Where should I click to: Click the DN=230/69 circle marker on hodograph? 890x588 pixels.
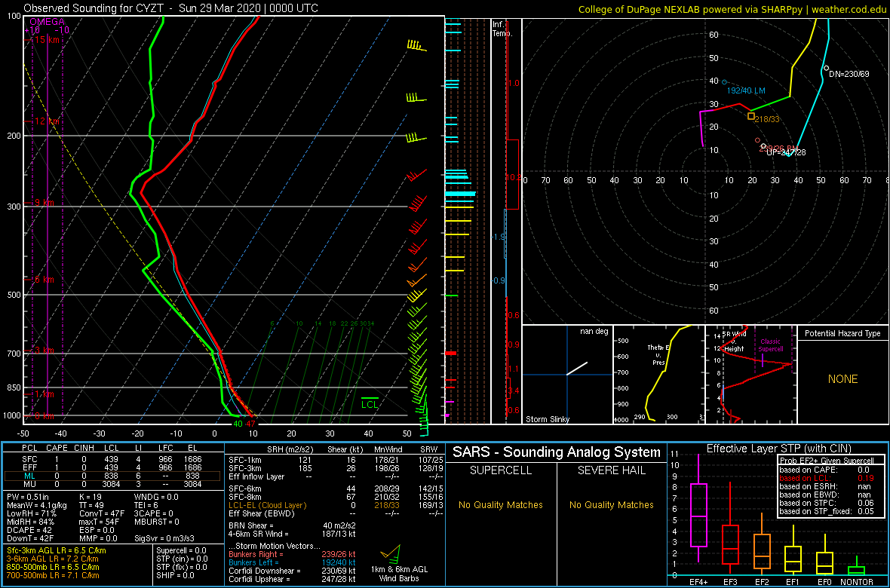pos(826,68)
